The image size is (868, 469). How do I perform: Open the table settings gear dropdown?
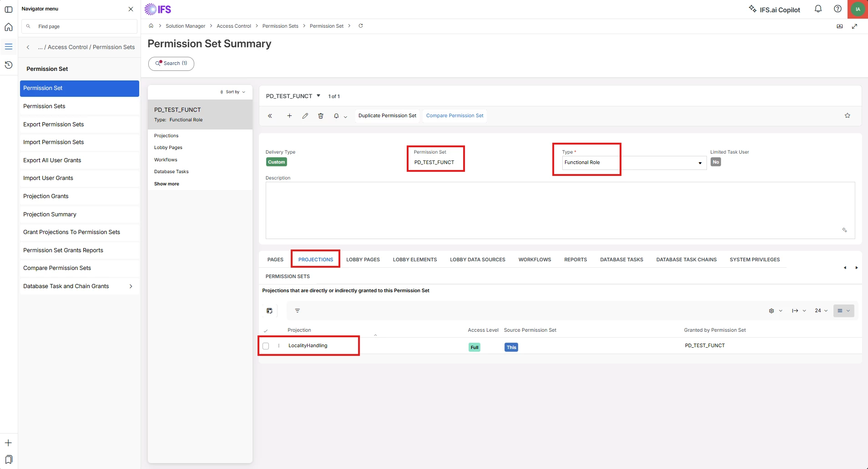776,311
